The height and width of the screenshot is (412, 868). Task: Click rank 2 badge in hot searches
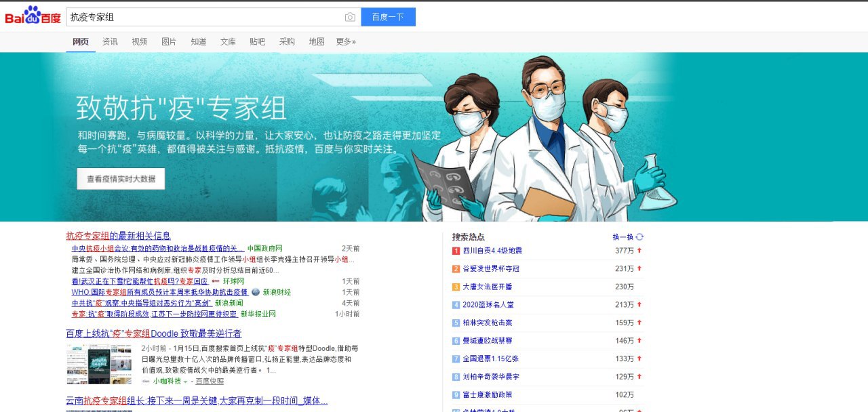coord(456,269)
